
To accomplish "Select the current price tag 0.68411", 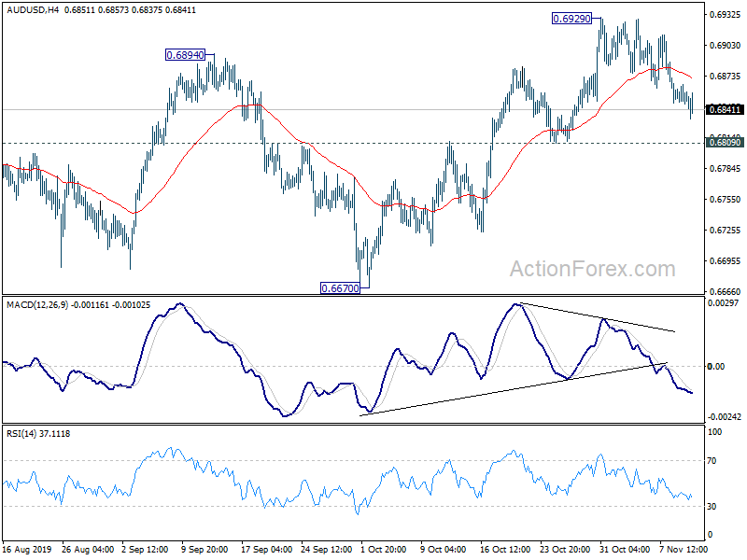I will [726, 109].
